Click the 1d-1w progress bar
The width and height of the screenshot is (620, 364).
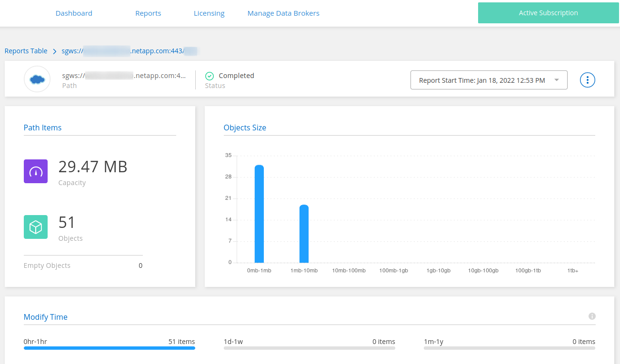[x=310, y=348]
